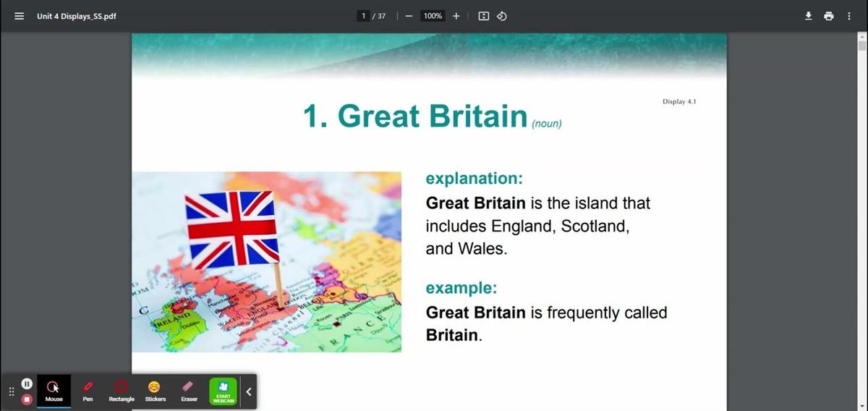The image size is (868, 411).
Task: Click the (noun) label
Action: (547, 124)
